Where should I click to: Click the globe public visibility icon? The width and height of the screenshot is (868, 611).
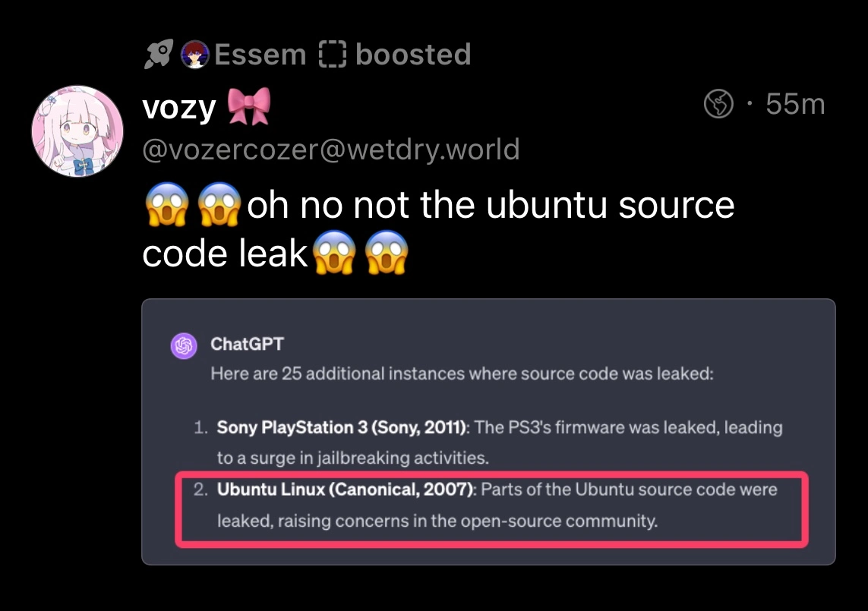pos(718,104)
